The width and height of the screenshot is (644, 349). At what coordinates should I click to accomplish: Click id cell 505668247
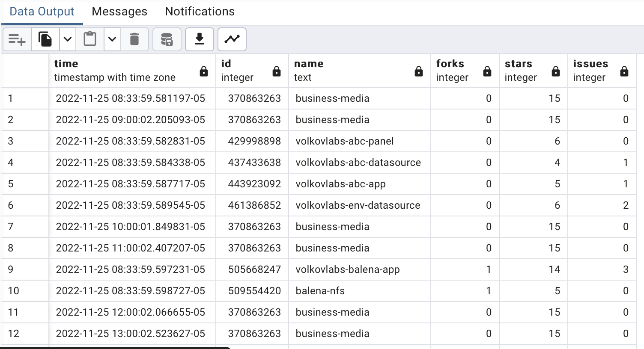[x=252, y=269]
